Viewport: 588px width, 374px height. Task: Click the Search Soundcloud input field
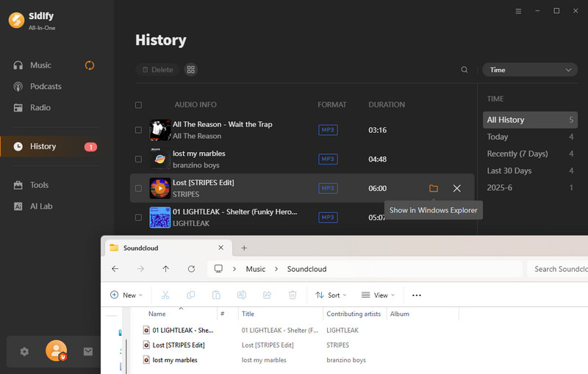point(559,269)
